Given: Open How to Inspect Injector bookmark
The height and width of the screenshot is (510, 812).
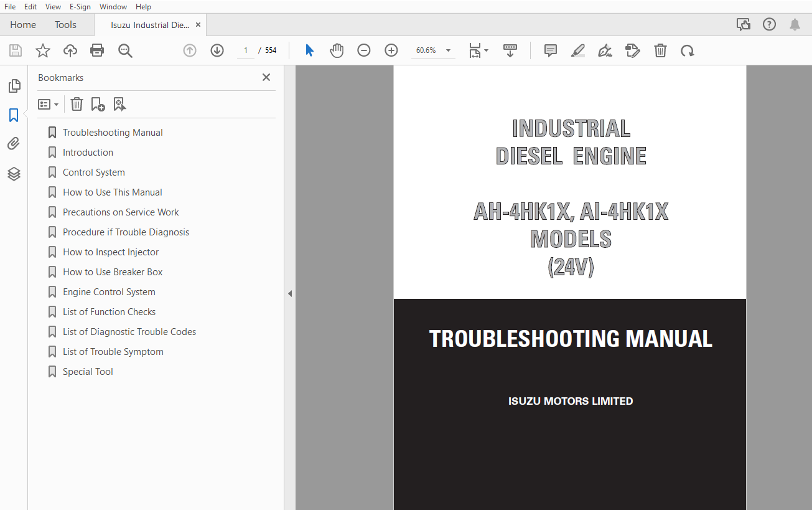Looking at the screenshot, I should coord(111,252).
